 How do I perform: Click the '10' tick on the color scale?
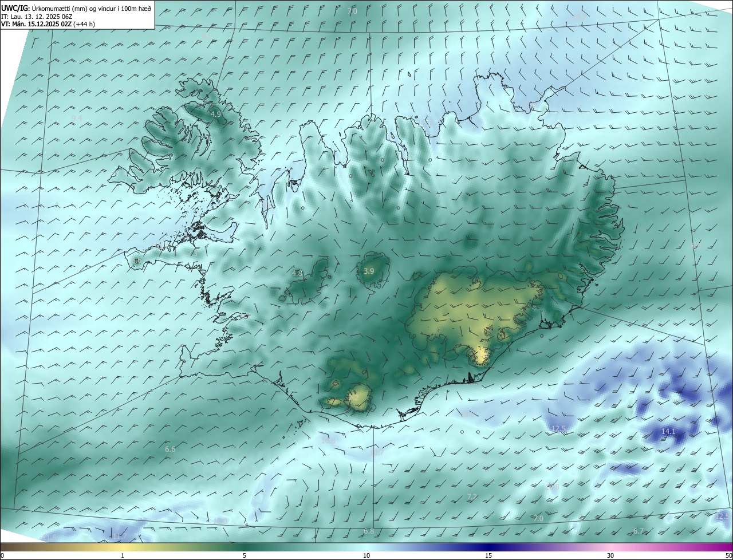pyautogui.click(x=366, y=555)
